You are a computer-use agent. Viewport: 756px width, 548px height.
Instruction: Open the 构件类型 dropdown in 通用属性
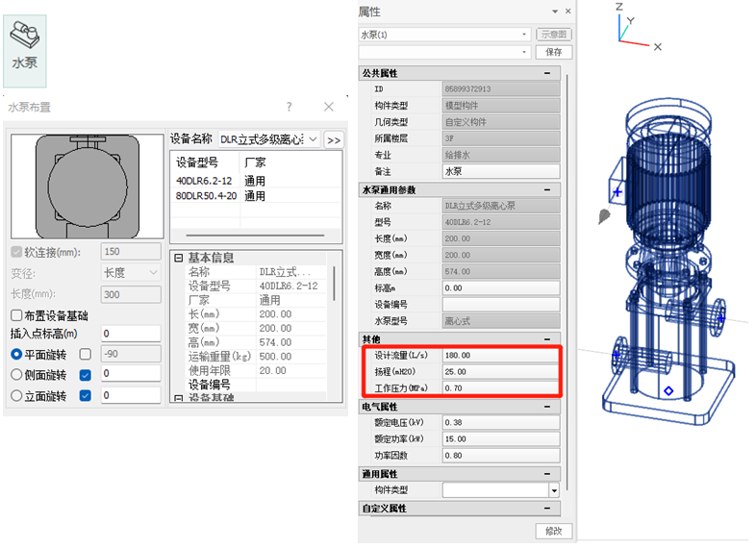(554, 490)
